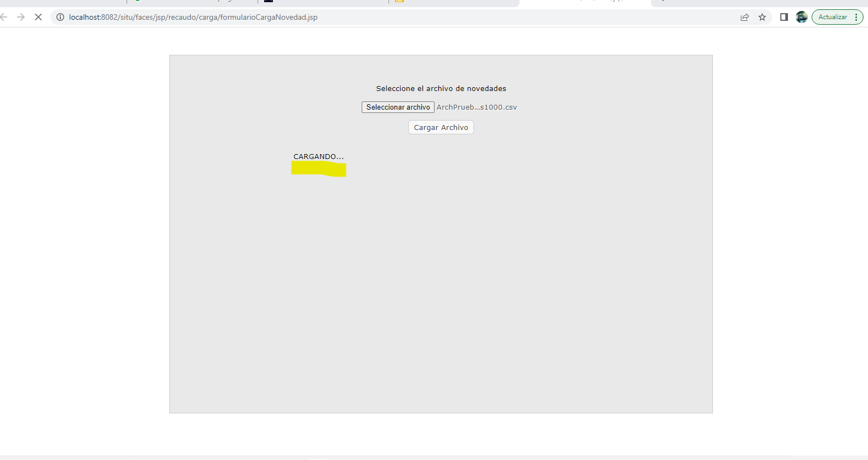
Task: Open the Chrome profile avatar
Action: pos(802,17)
